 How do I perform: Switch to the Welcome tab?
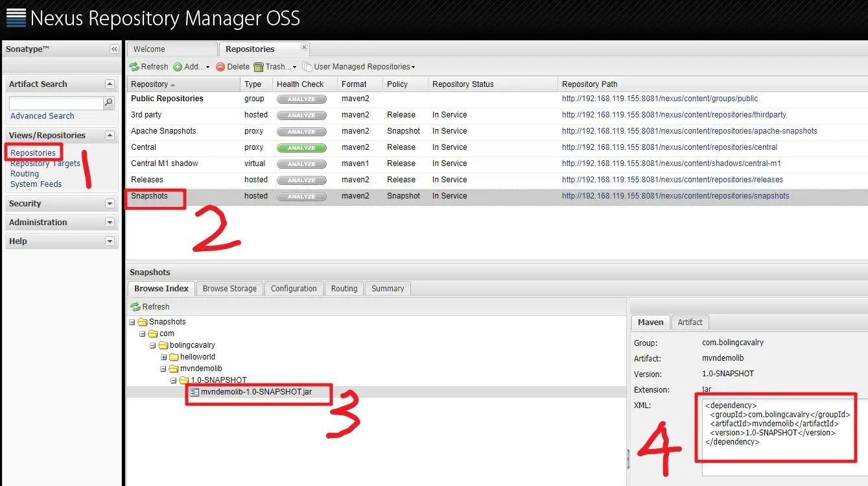tap(172, 49)
